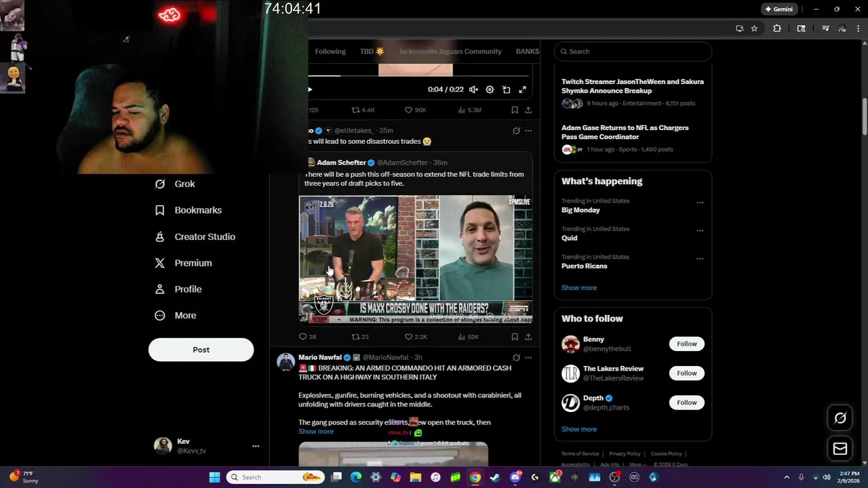Open options for the Big Monday trend

click(x=700, y=203)
